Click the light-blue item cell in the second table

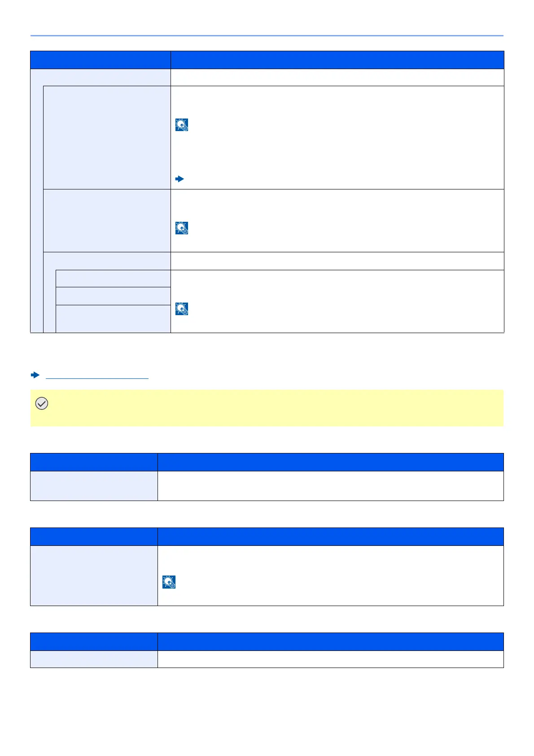(94, 486)
